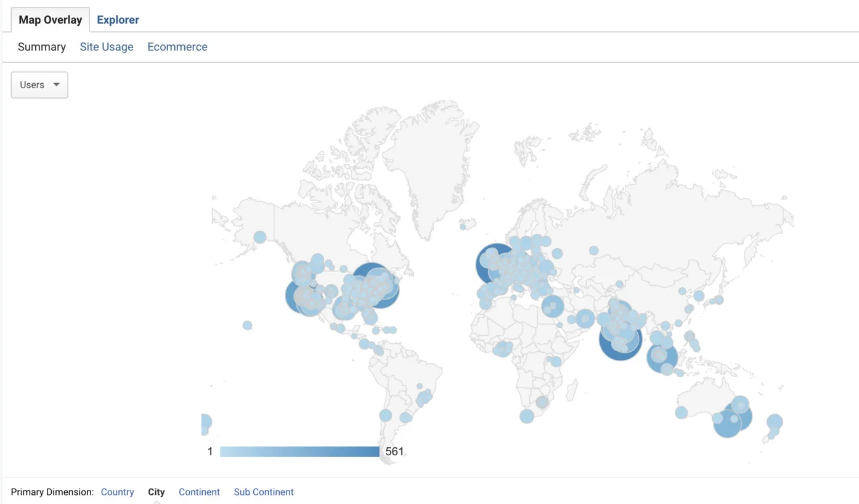Click the bubble over Alaska
The image size is (859, 504).
coord(260,237)
